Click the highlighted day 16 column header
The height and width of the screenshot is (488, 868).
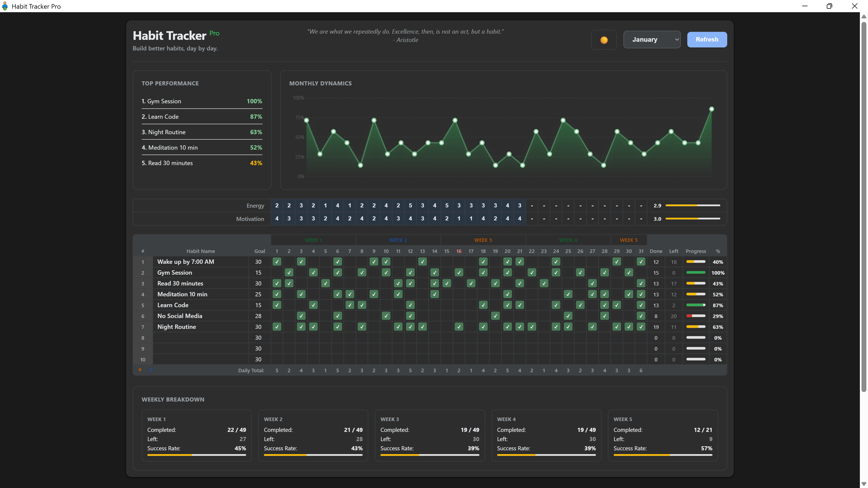coord(459,251)
